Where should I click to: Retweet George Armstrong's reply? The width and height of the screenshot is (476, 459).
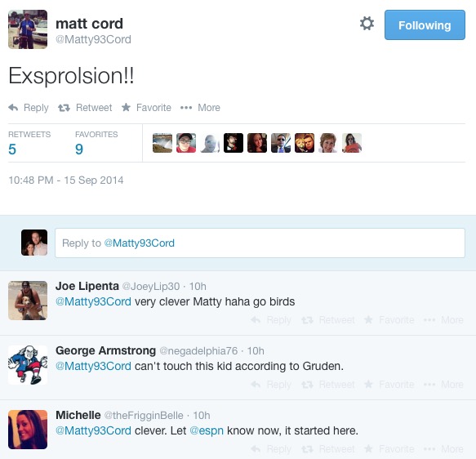[x=307, y=385]
